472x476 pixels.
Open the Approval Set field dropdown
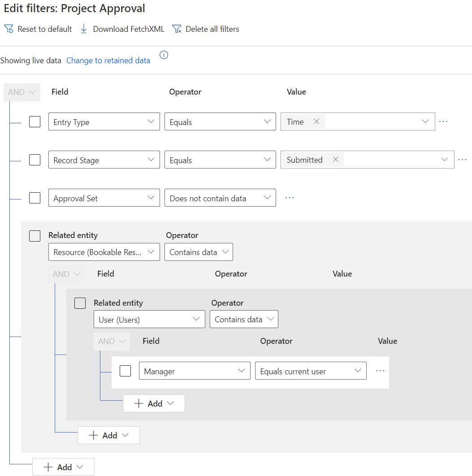(x=104, y=198)
